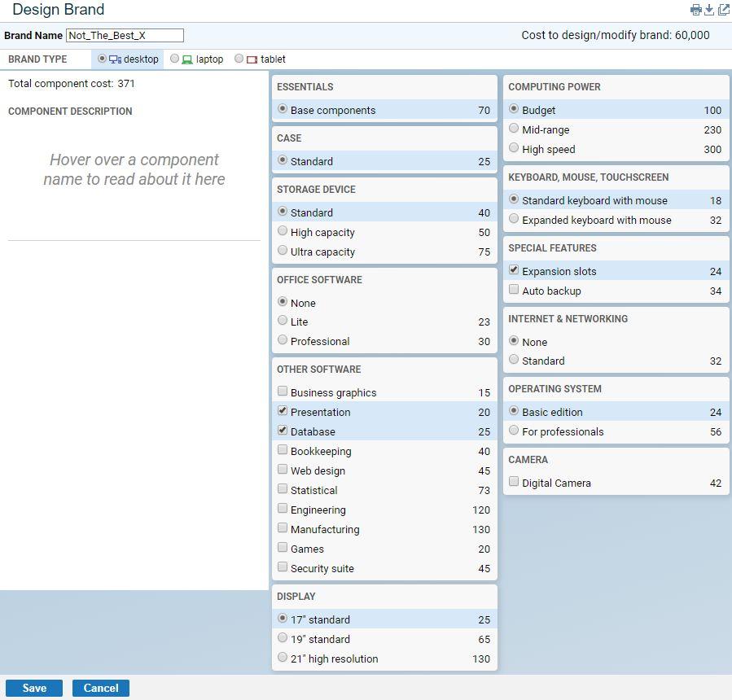Select Professional office software

click(282, 339)
